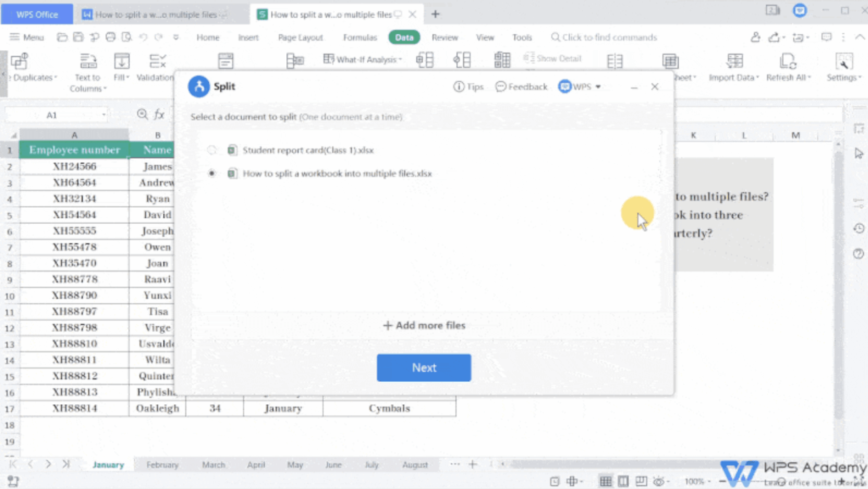Image resolution: width=868 pixels, height=489 pixels.
Task: Switch to the Review ribbon tab
Action: click(445, 37)
